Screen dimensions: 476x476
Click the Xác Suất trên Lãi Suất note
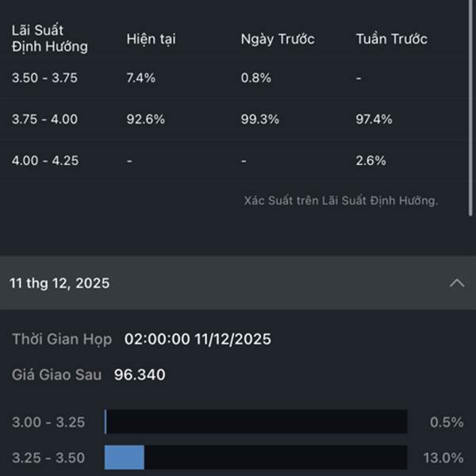click(340, 201)
